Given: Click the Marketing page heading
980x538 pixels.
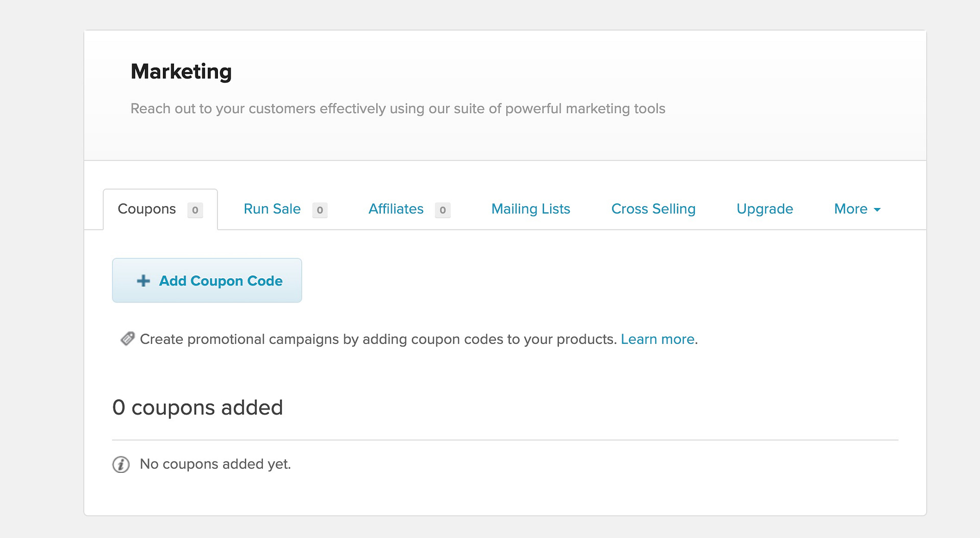Looking at the screenshot, I should click(x=181, y=71).
